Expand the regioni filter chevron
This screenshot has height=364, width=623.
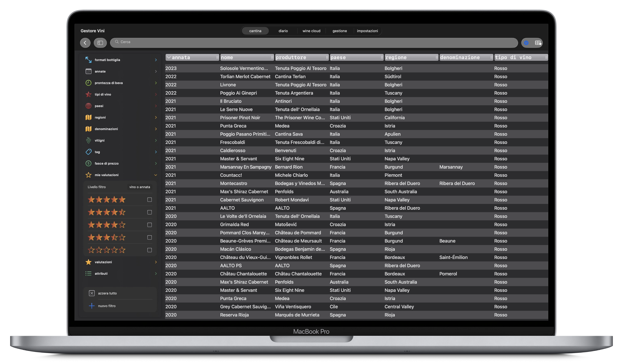pos(156,117)
